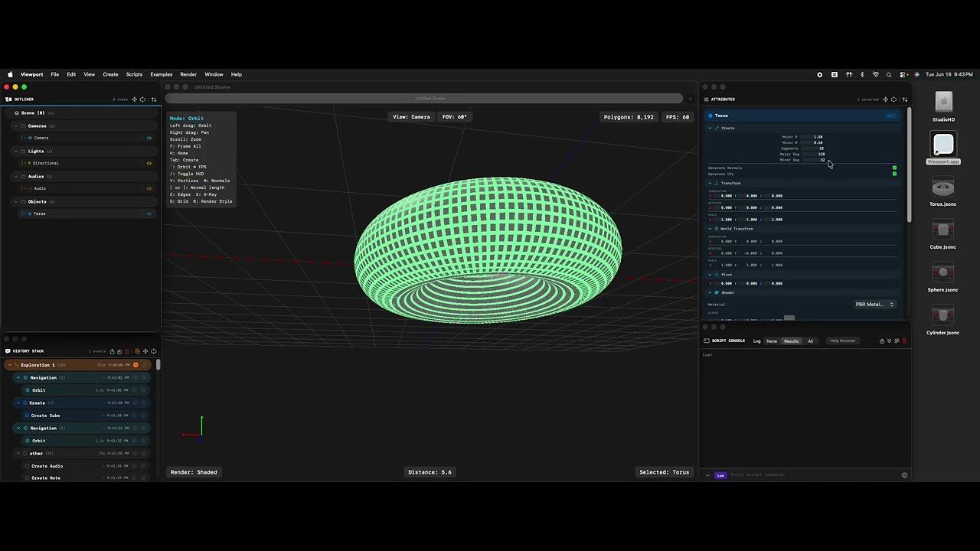Select the Results filter in Script Console
980x551 pixels.
coord(791,341)
